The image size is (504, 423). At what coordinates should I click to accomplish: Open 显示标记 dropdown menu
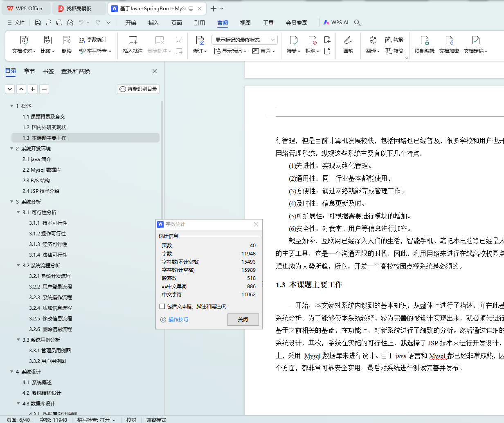point(230,51)
